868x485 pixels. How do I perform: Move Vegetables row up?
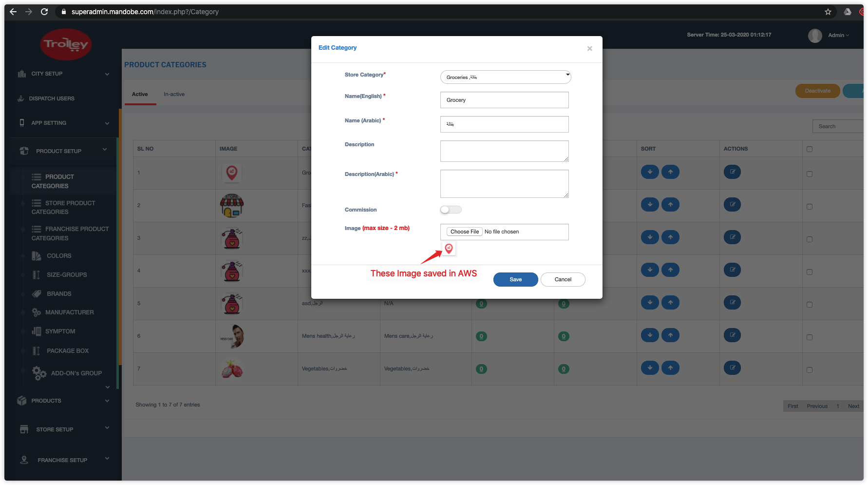pos(670,368)
